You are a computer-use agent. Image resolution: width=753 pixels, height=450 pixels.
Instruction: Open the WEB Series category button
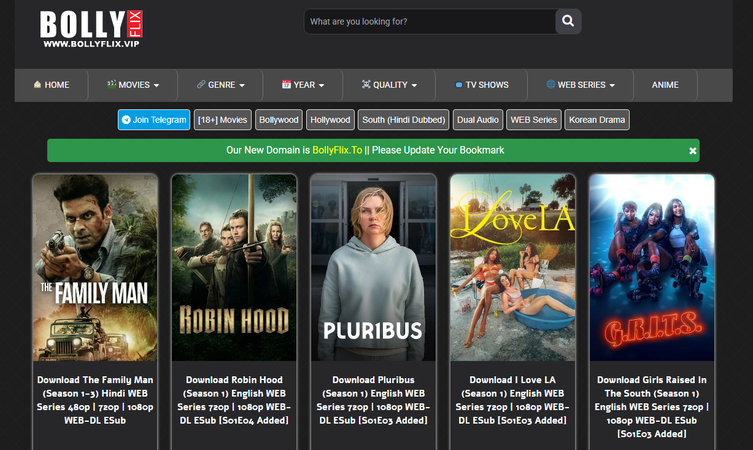click(534, 120)
